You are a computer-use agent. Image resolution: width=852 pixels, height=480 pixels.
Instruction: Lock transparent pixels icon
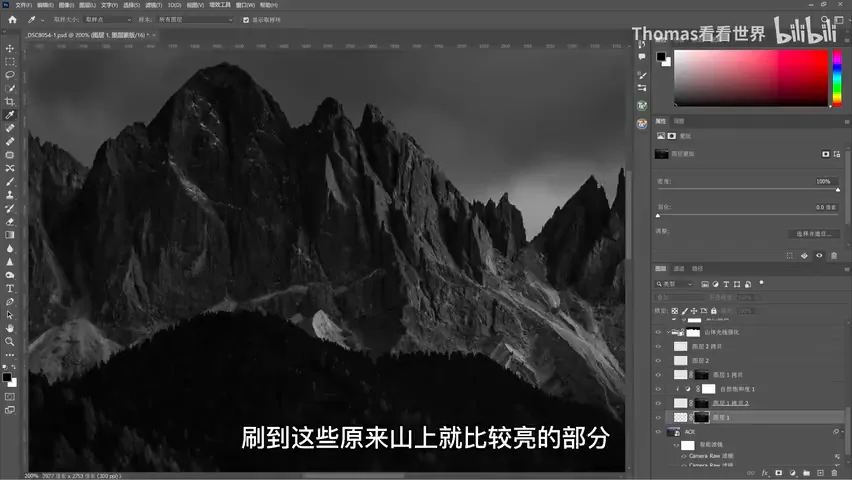(674, 311)
